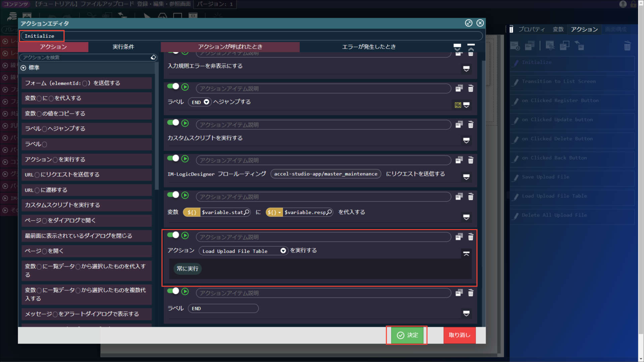Image resolution: width=644 pixels, height=362 pixels.
Task: Delete the variable assignment action item
Action: [x=471, y=196]
